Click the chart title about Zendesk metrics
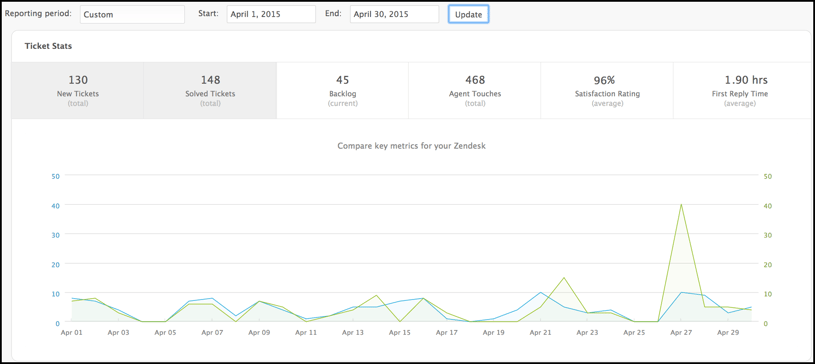The image size is (815, 364). 412,146
